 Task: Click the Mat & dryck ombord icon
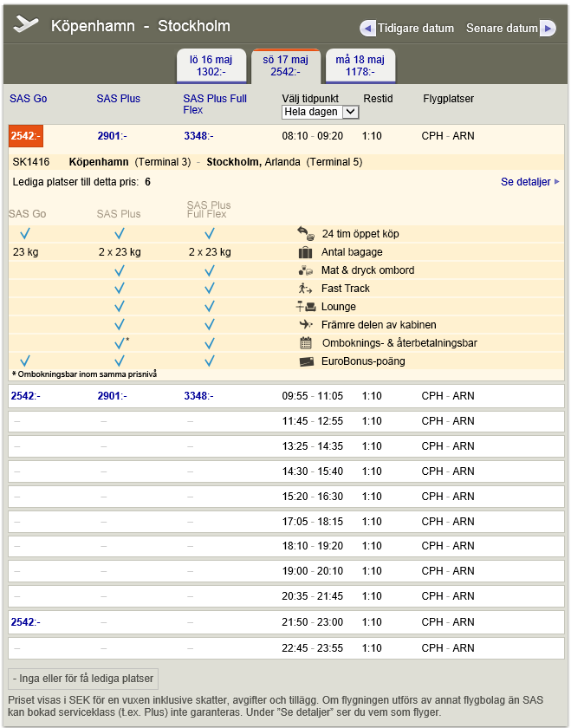tap(305, 270)
